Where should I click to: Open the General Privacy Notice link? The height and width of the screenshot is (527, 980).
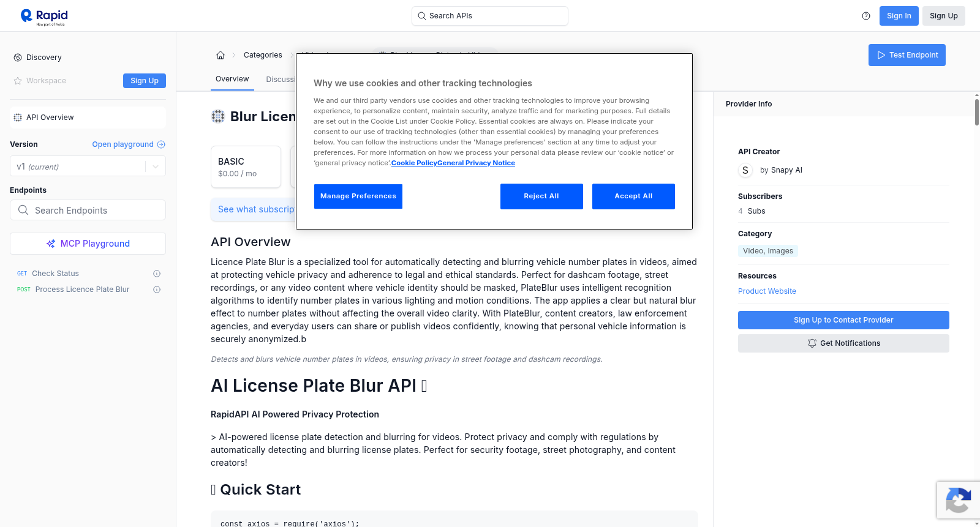point(476,163)
